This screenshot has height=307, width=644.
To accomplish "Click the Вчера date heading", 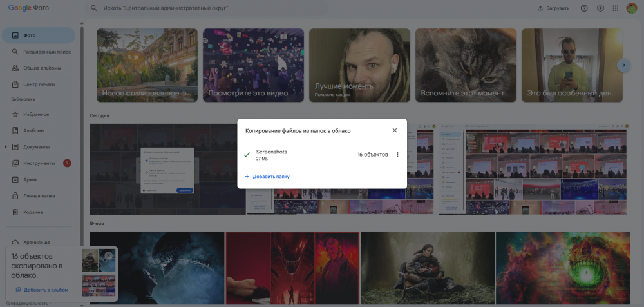I will (97, 223).
